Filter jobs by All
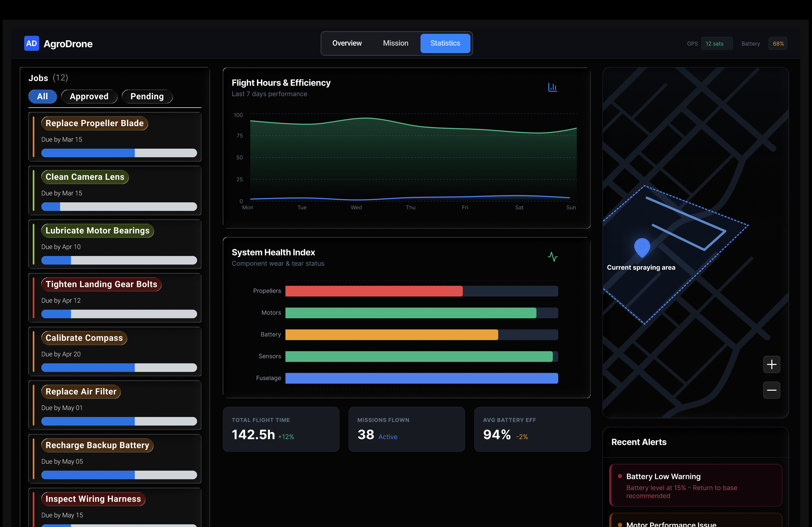The image size is (812, 527). (43, 97)
